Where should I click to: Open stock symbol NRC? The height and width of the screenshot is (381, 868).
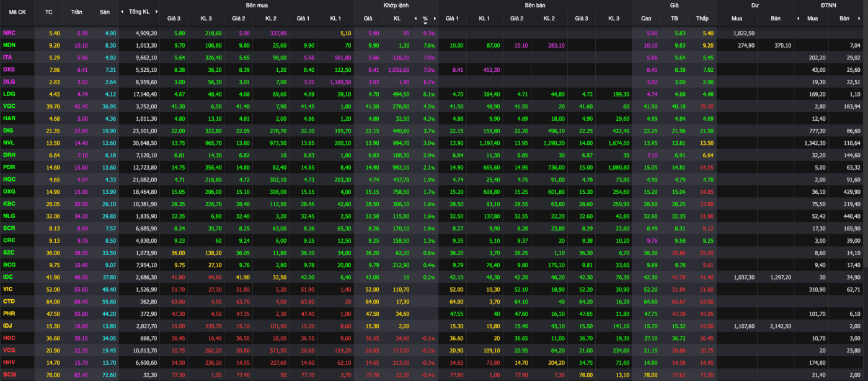click(x=9, y=33)
